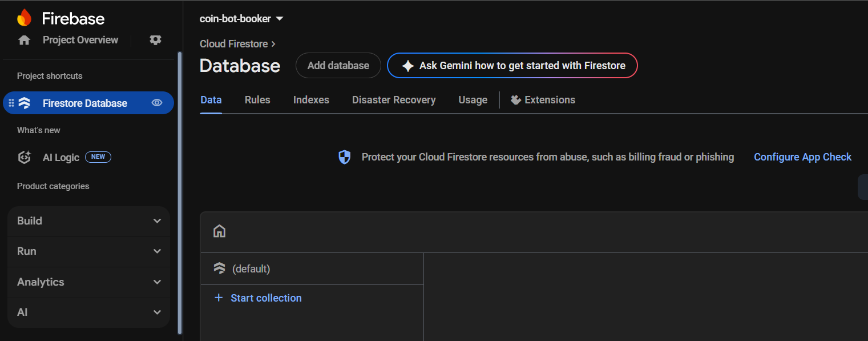Open project settings gear icon
The height and width of the screenshot is (341, 868).
pos(155,40)
